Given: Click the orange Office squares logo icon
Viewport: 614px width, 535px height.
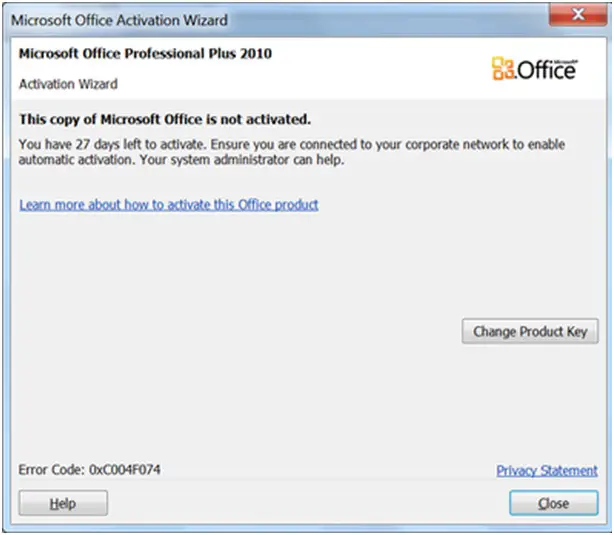Looking at the screenshot, I should tap(503, 69).
